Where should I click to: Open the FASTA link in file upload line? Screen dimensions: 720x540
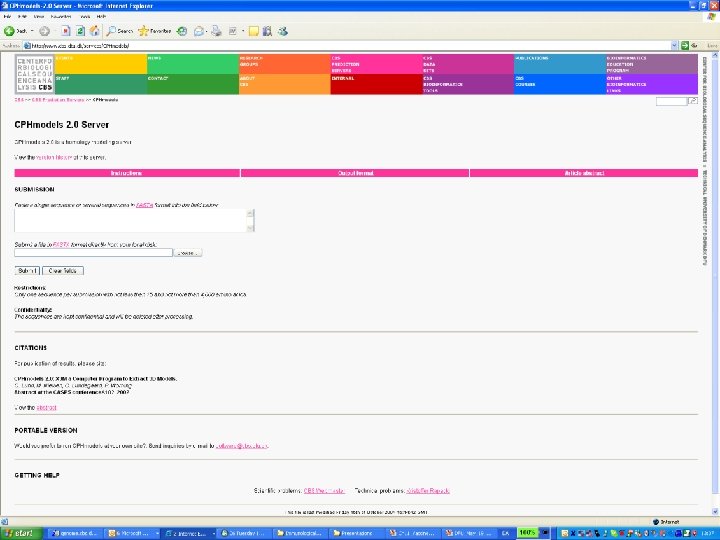61,245
